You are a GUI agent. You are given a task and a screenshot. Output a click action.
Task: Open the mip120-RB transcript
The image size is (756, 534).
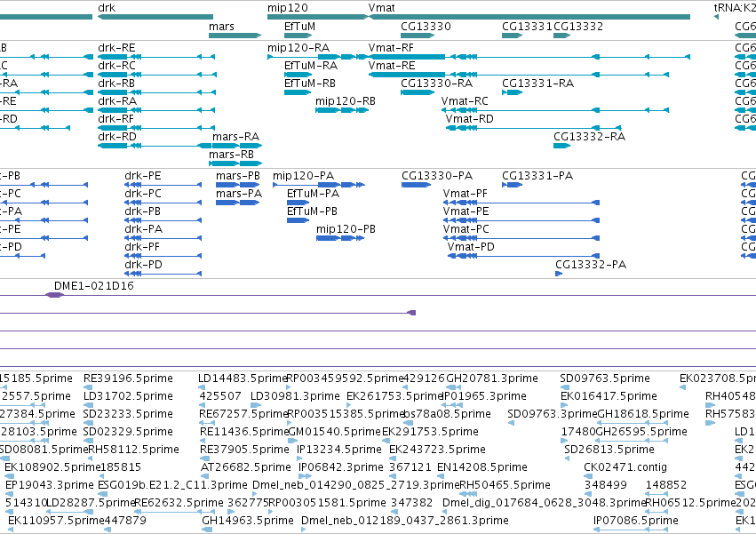tap(342, 110)
